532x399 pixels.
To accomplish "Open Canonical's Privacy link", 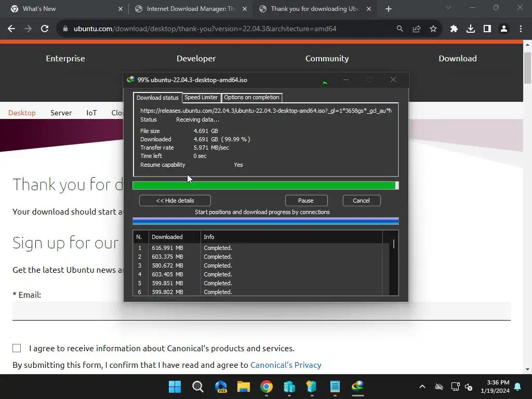I will 286,365.
